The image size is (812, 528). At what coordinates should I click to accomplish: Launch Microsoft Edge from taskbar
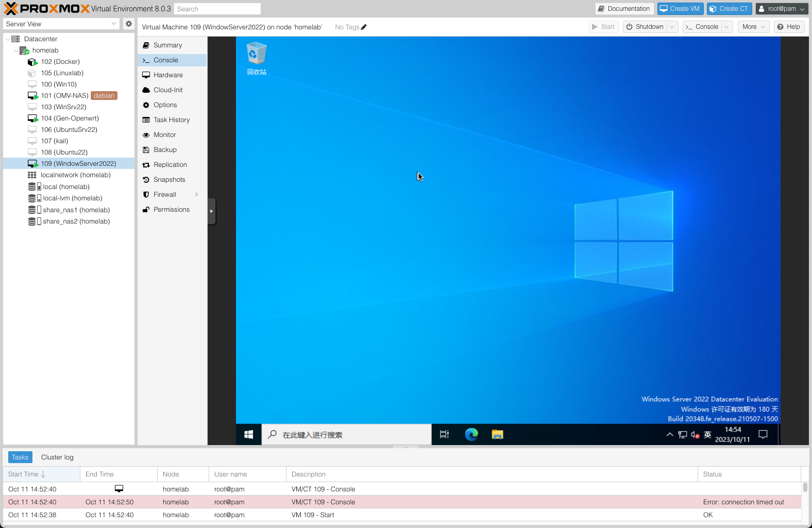tap(471, 435)
